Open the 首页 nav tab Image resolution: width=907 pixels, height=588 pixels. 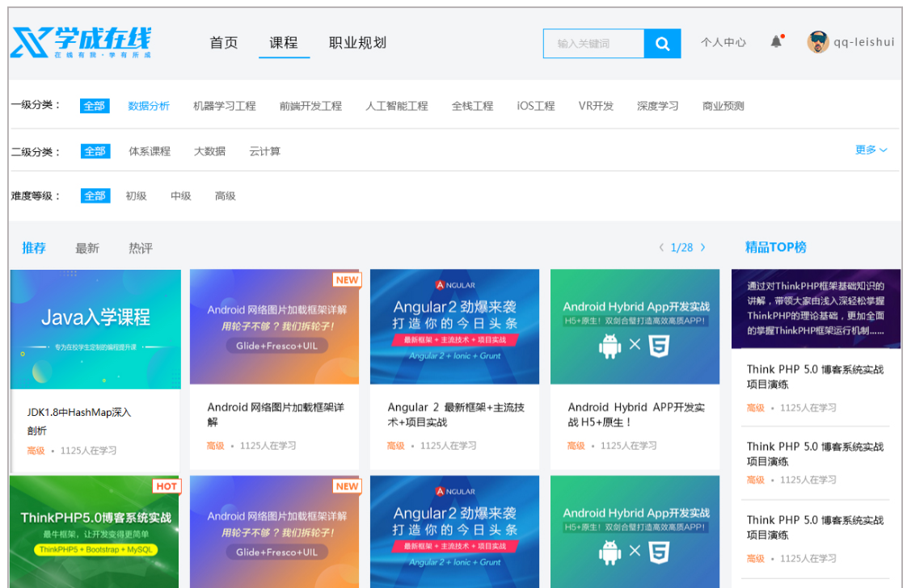(224, 43)
